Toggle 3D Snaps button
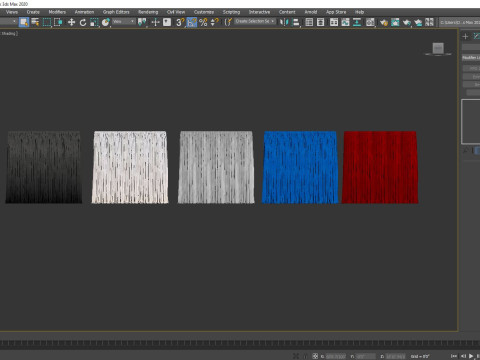The height and width of the screenshot is (360, 480). click(x=180, y=22)
